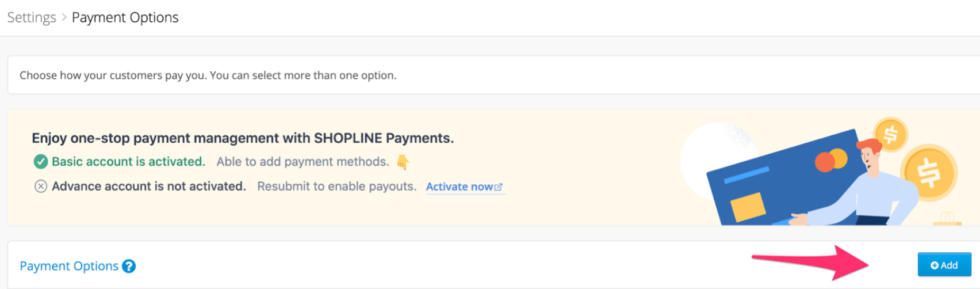Click the external link icon beside Activate now
Viewport: 980px width, 289px height.
point(499,187)
